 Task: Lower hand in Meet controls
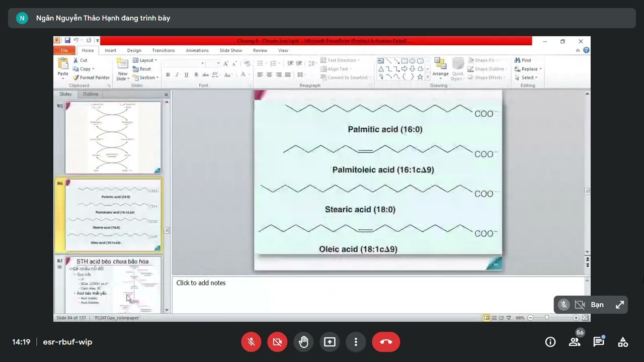tap(303, 342)
